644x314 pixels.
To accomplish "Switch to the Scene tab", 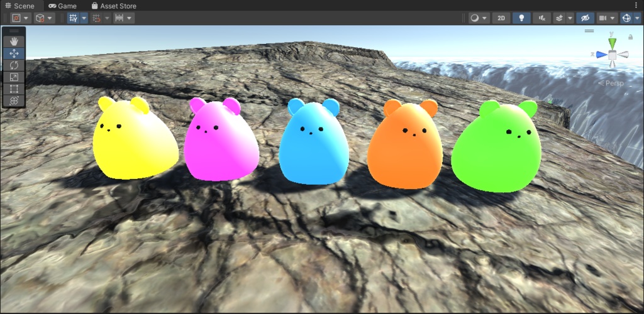I will click(x=19, y=6).
